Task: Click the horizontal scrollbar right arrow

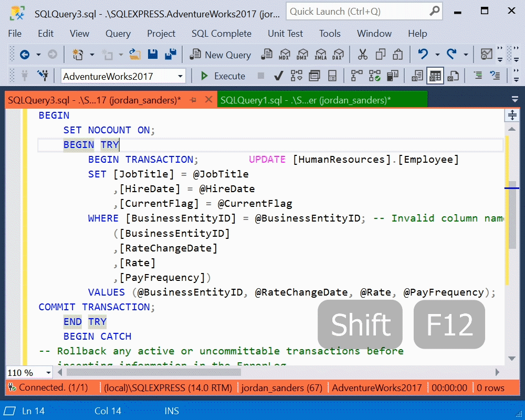Action: coord(497,372)
